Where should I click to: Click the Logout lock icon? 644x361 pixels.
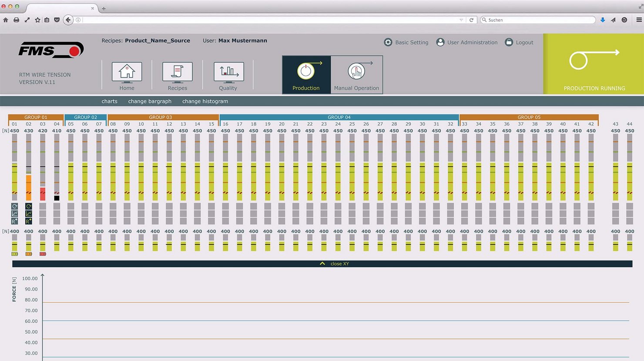click(509, 42)
